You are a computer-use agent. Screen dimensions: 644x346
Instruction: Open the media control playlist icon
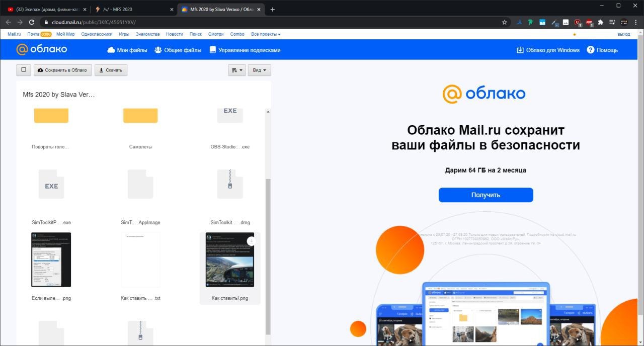(x=612, y=22)
